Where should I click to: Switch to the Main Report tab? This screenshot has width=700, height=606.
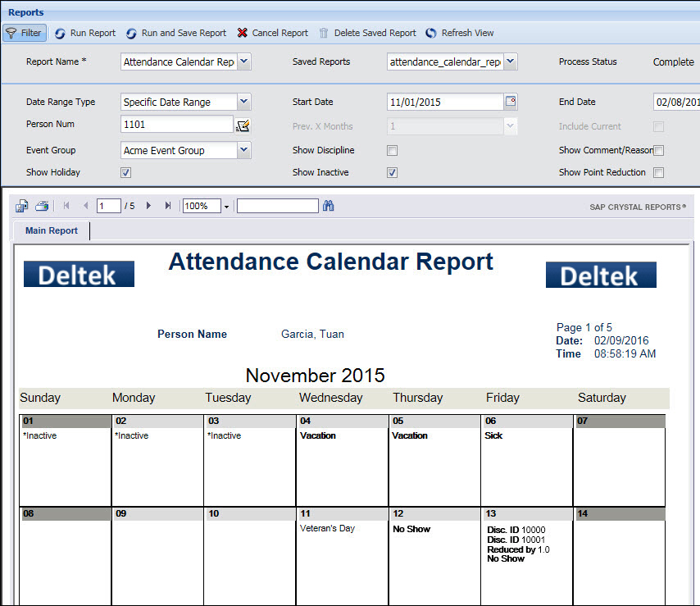[52, 231]
